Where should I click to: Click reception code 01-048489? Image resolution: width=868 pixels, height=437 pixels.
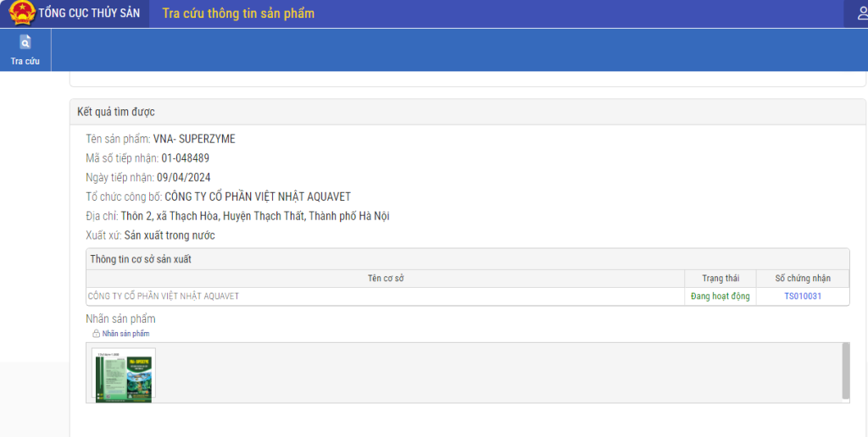point(186,158)
